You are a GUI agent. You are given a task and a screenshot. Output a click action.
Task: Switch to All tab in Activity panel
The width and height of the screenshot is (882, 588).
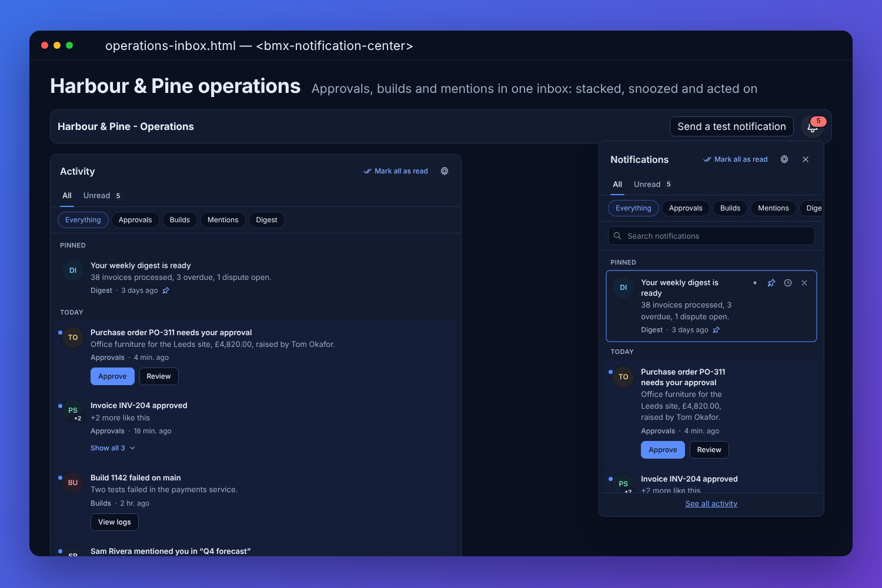click(x=67, y=196)
